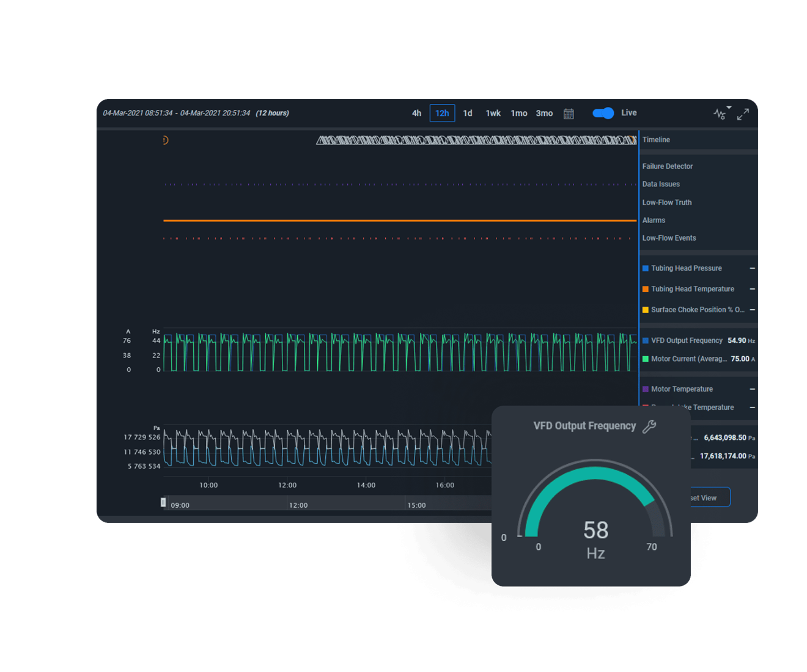Viewport: 807px width, 672px height.
Task: Click wrench icon on VFD Output Frequency gauge
Action: point(649,426)
